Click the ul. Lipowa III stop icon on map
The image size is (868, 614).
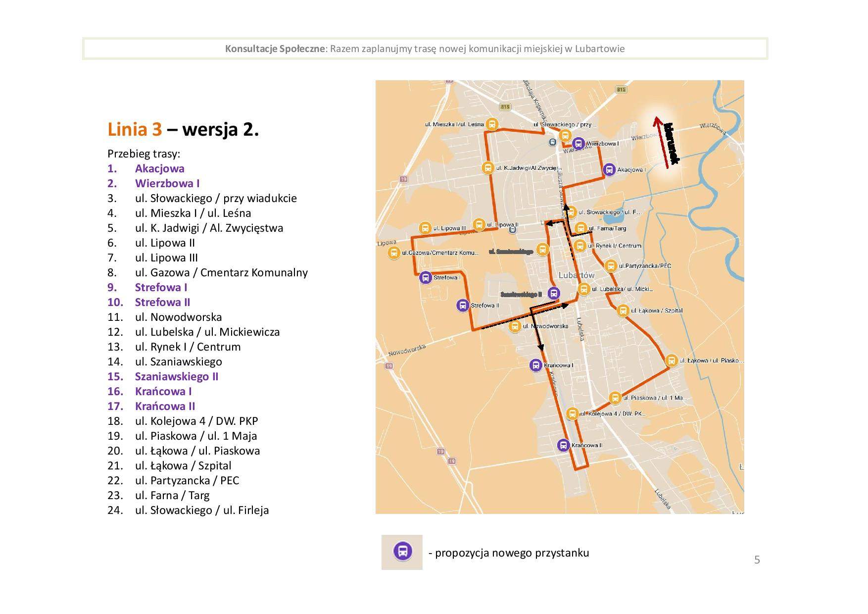click(x=425, y=228)
